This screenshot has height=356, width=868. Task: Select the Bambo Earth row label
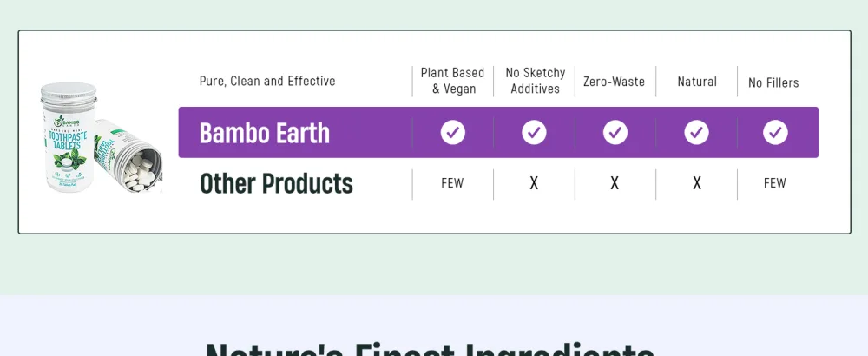coord(265,133)
